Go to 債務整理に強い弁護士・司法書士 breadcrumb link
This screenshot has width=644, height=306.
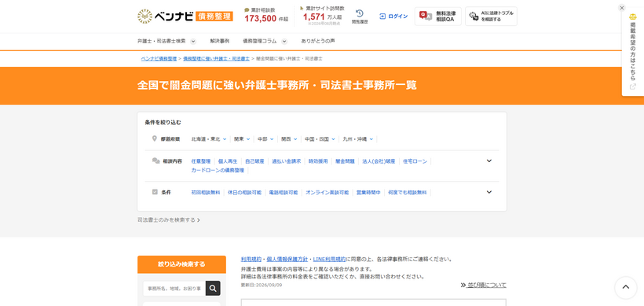pos(216,59)
